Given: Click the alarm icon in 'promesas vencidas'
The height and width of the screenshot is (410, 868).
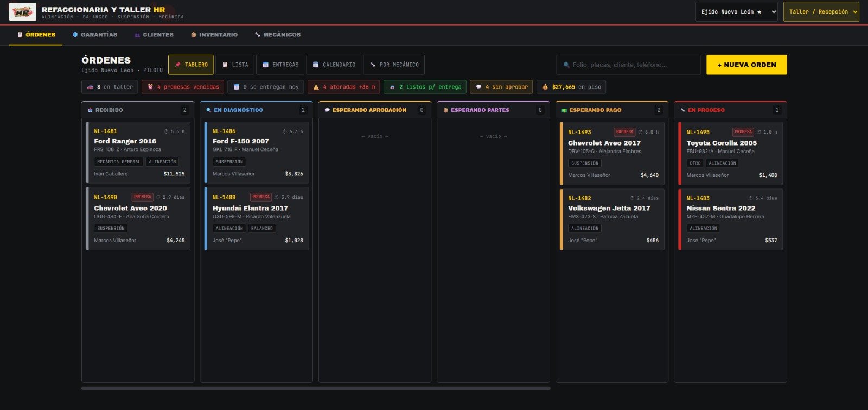Looking at the screenshot, I should (x=150, y=87).
